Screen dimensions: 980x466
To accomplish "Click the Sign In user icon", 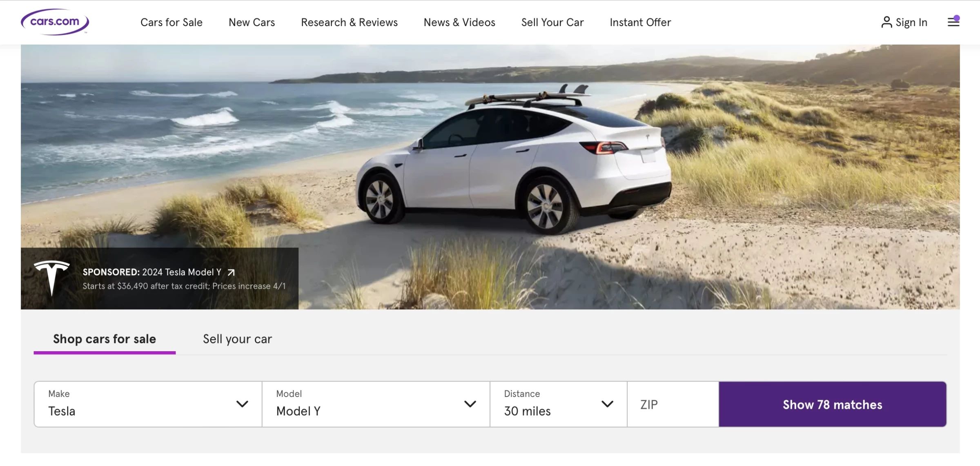I will click(x=886, y=22).
